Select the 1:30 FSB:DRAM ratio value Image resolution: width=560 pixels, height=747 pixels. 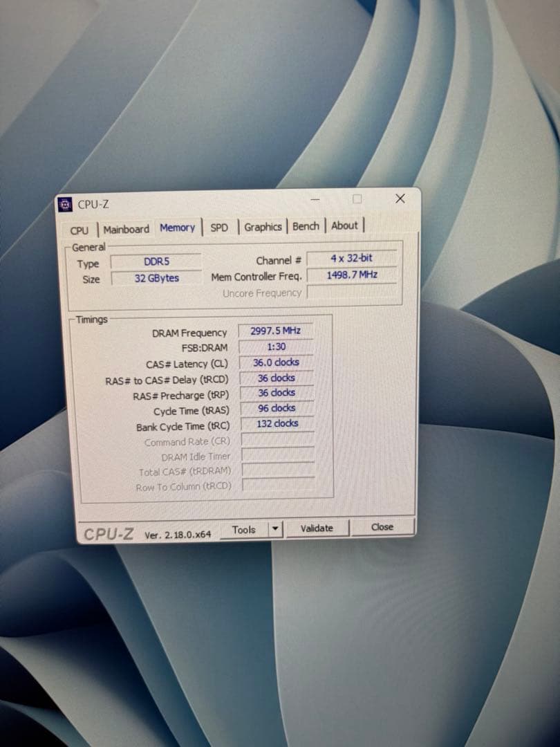(x=276, y=347)
